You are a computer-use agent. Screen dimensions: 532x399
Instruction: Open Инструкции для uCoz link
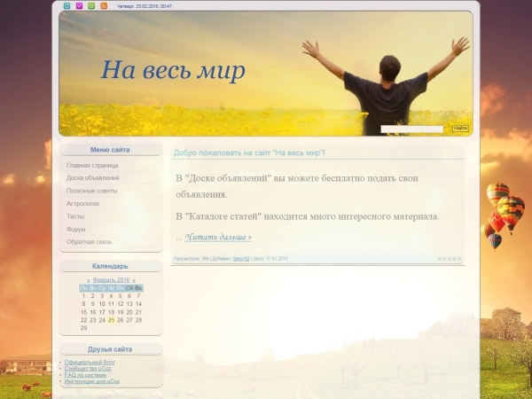(92, 381)
